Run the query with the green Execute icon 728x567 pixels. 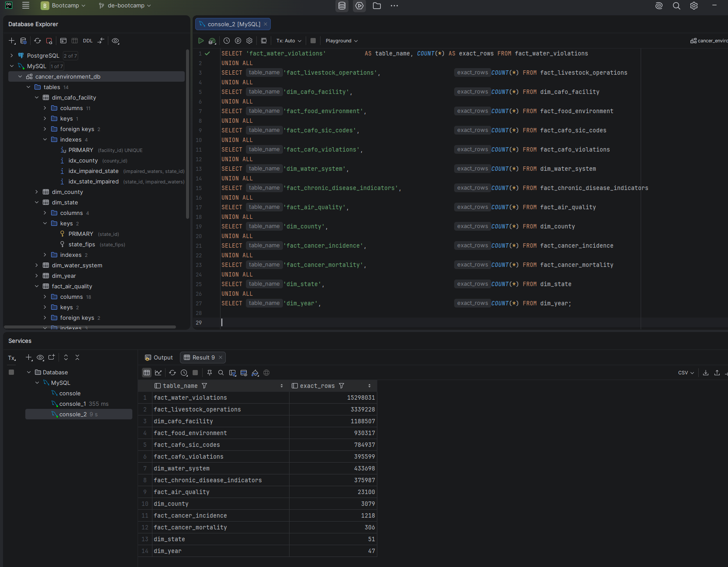click(x=201, y=41)
